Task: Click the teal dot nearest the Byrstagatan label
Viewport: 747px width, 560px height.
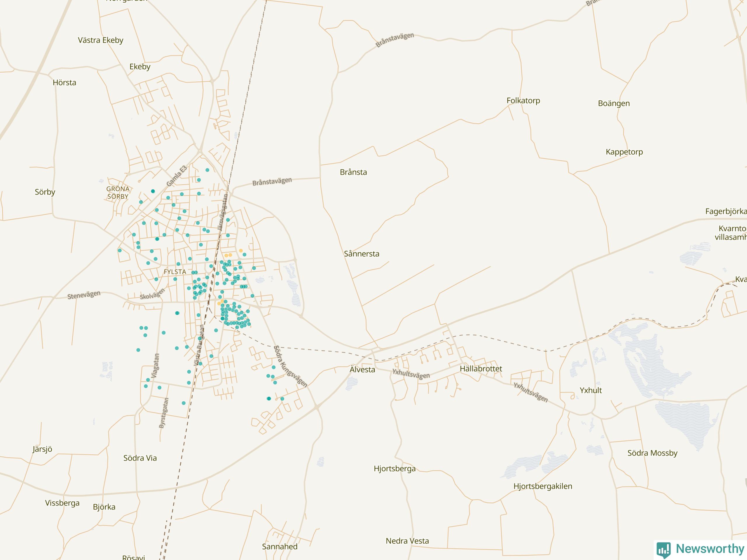Action: click(x=184, y=403)
